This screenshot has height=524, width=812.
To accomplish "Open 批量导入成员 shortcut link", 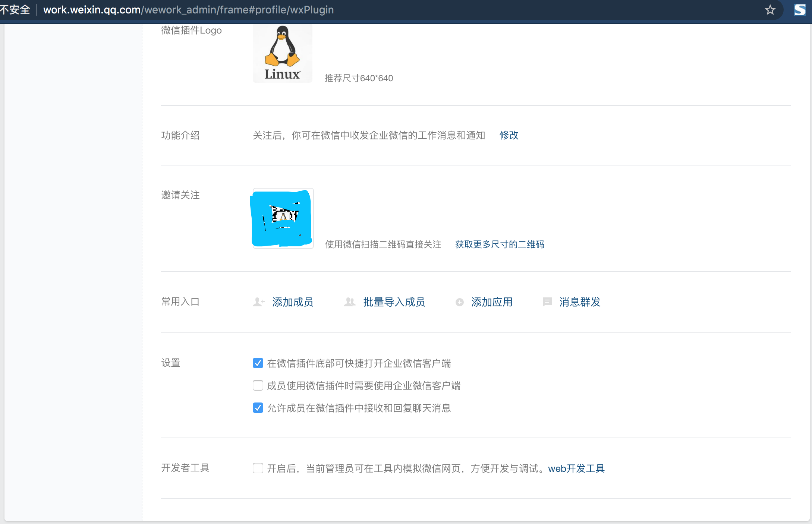I will point(394,302).
